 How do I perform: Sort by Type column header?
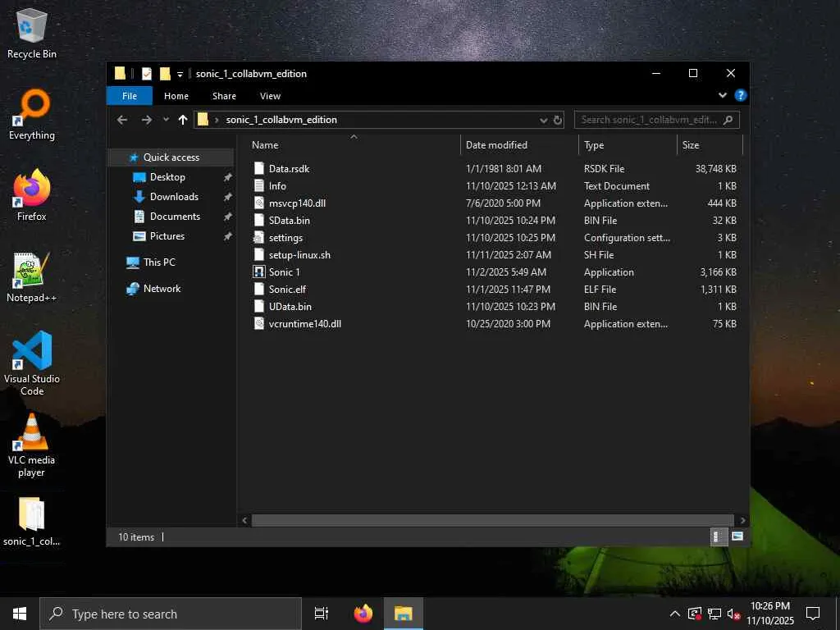(x=628, y=144)
